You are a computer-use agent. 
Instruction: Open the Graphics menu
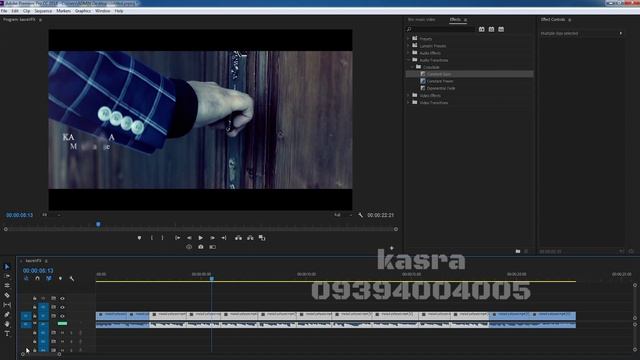83,11
